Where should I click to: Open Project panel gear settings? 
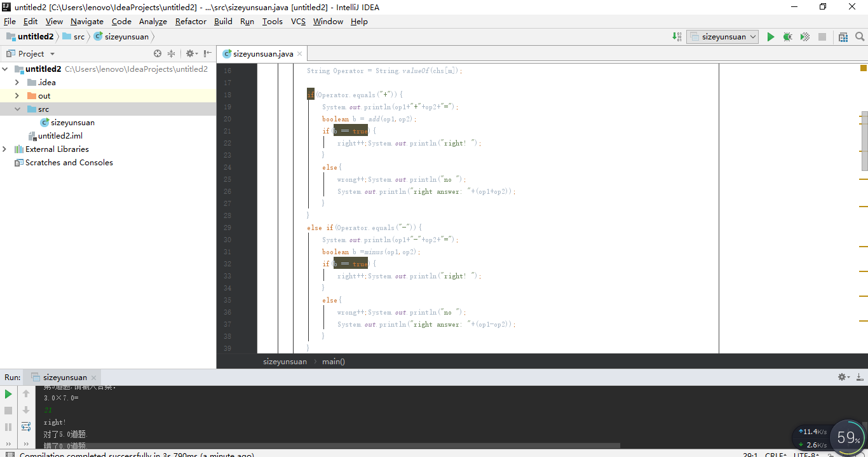pos(191,54)
